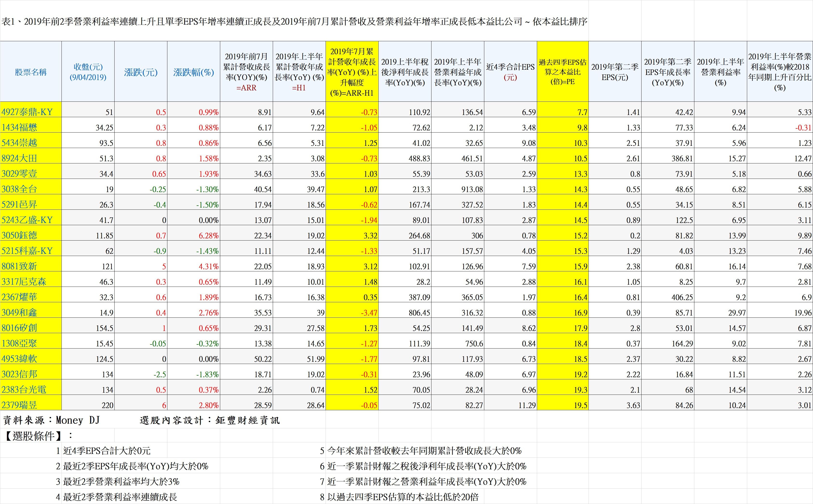Open stock 3038全台
This screenshot has width=813, height=504.
(x=30, y=189)
